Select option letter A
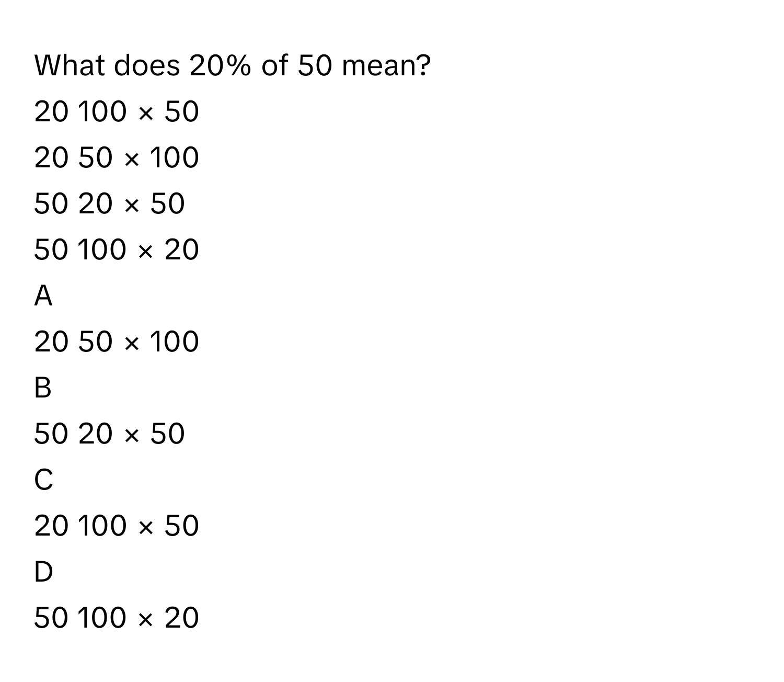Viewport: 784px width, 682px height. [x=43, y=296]
